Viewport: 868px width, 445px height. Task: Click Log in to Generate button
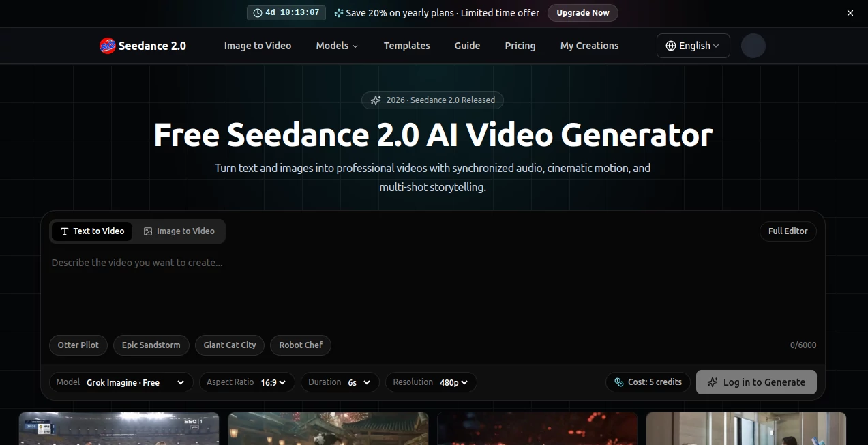coord(756,382)
